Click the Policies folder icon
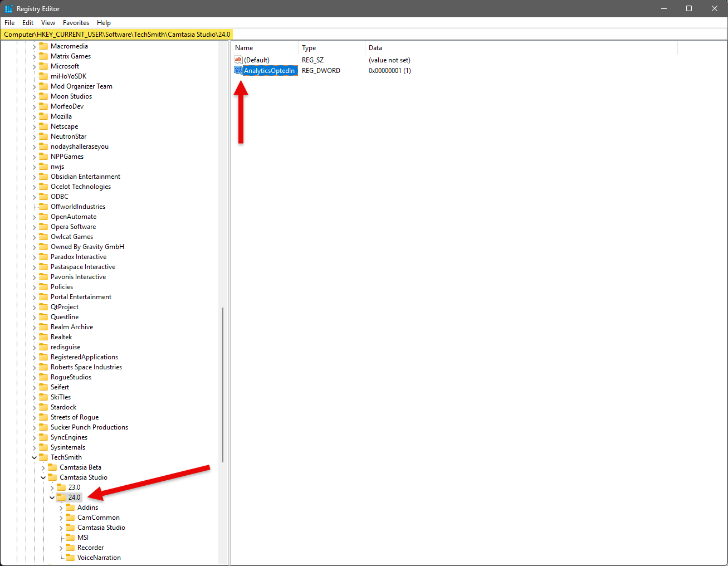This screenshot has height=566, width=728. tap(43, 287)
